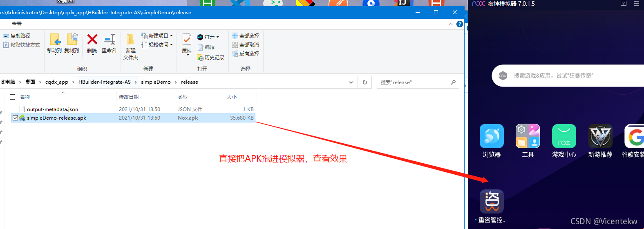The width and height of the screenshot is (644, 229).
Task: Sort by the Size column header
Action: [232, 97]
